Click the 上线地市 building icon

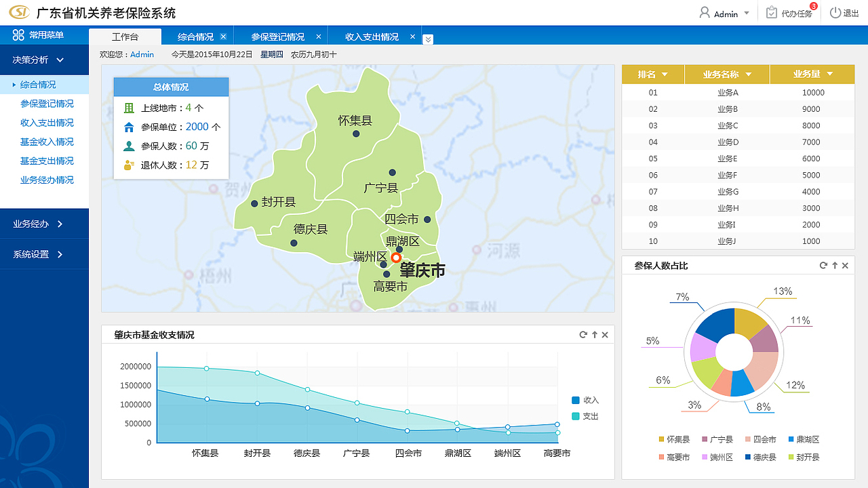click(x=129, y=108)
